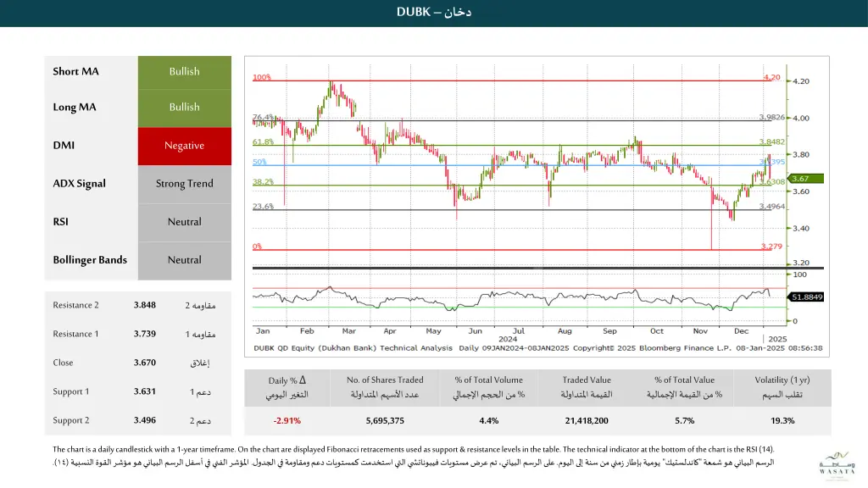Click the Support 2 row label

(x=71, y=420)
